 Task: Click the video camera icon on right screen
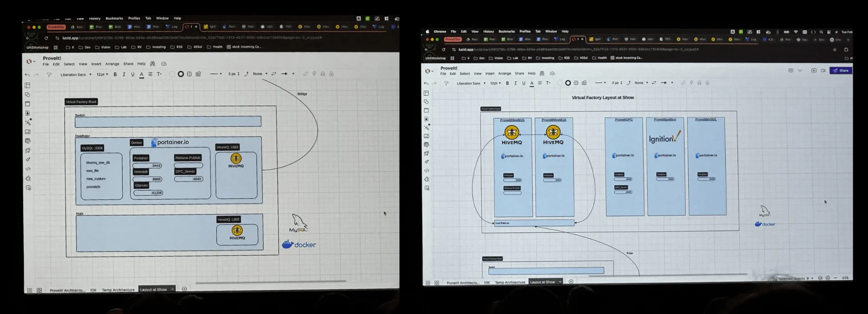click(x=823, y=70)
